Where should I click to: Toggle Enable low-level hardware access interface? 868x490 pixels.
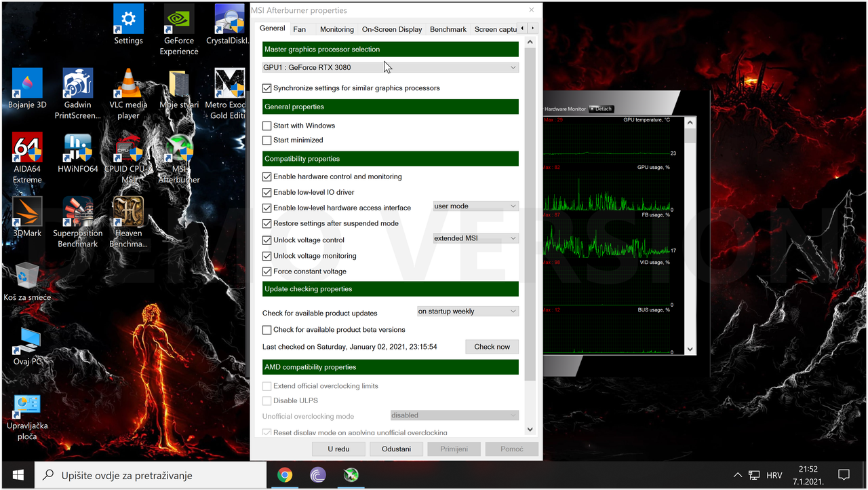[267, 208]
